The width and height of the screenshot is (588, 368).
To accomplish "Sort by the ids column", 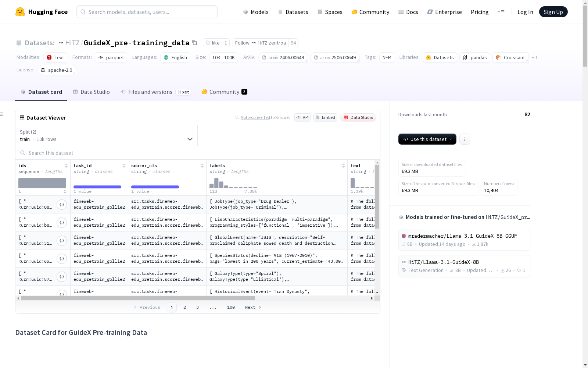I will pos(66,166).
